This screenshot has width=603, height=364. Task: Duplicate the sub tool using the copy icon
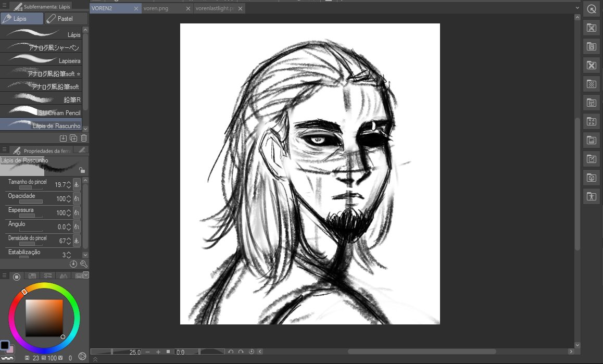point(73,138)
